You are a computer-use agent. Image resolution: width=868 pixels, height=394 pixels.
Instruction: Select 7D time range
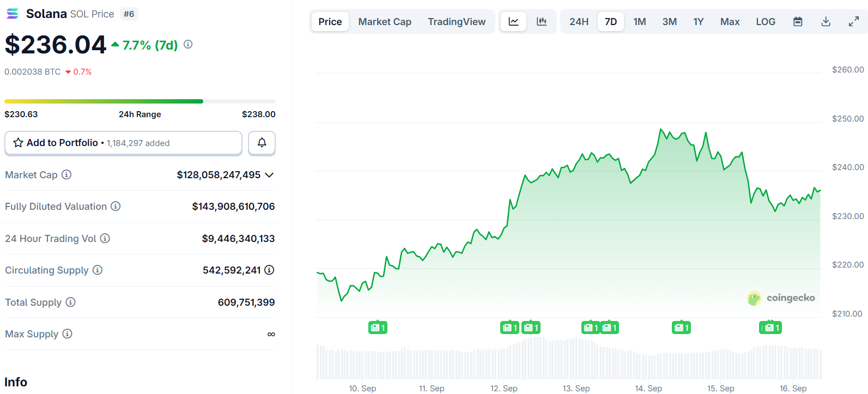[x=611, y=22]
